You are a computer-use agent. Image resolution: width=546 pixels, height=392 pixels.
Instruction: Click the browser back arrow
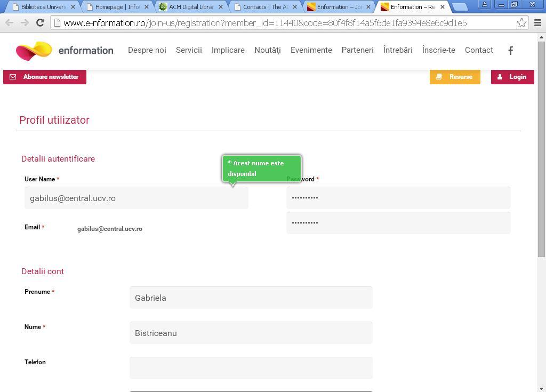(x=10, y=23)
